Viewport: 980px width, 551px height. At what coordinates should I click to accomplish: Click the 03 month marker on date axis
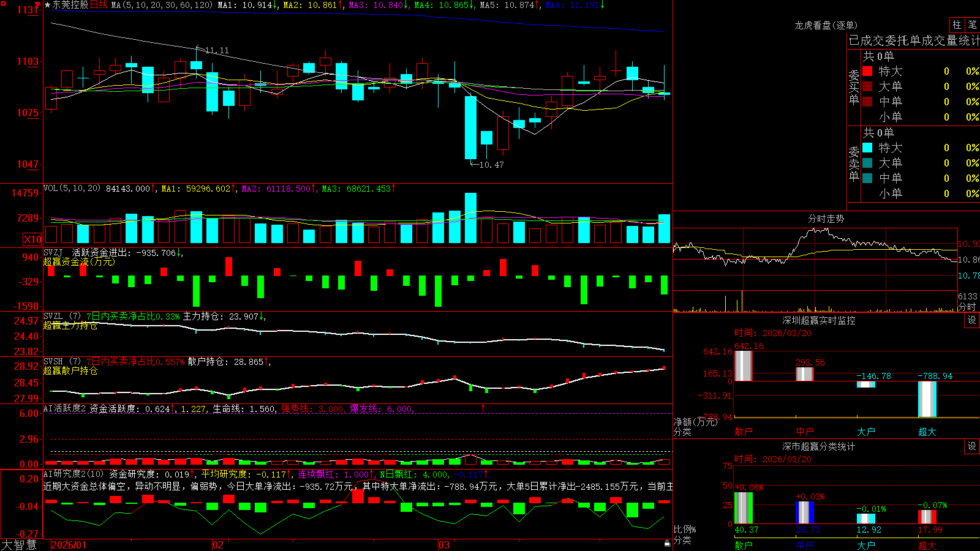pyautogui.click(x=444, y=545)
